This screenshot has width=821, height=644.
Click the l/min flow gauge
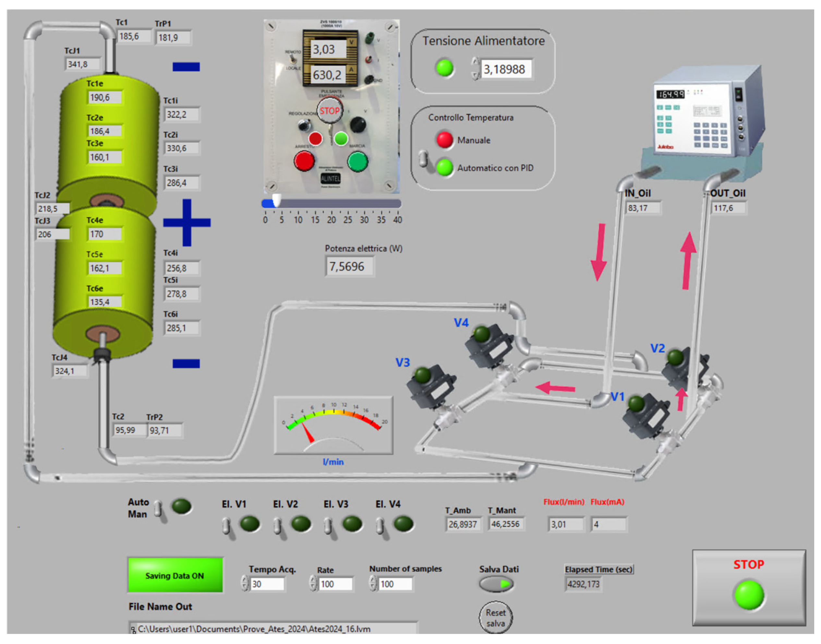tap(333, 425)
